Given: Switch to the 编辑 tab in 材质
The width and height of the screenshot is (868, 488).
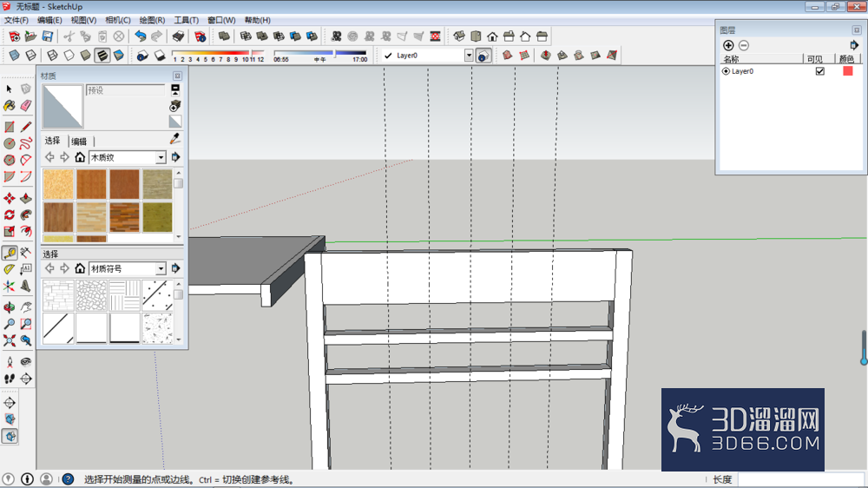Looking at the screenshot, I should tap(79, 142).
